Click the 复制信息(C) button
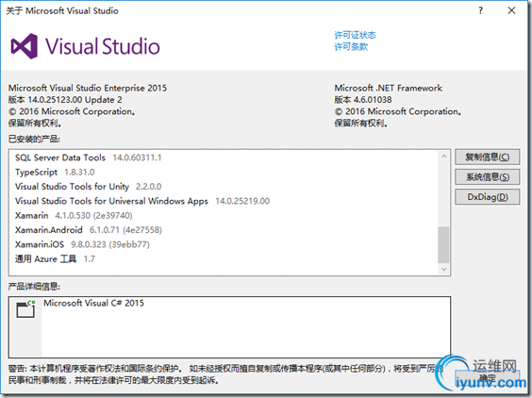The height and width of the screenshot is (398, 532). [487, 158]
